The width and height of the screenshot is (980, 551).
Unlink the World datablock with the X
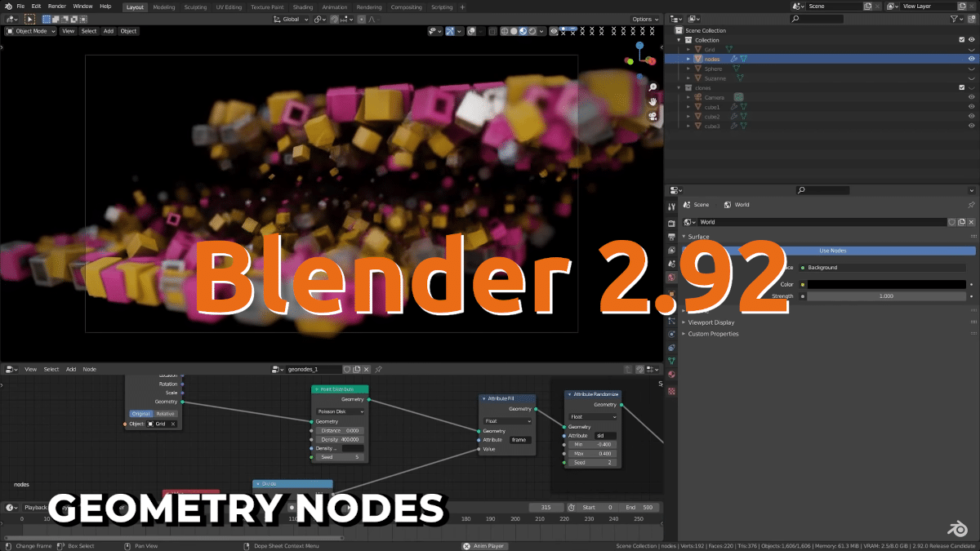point(971,222)
